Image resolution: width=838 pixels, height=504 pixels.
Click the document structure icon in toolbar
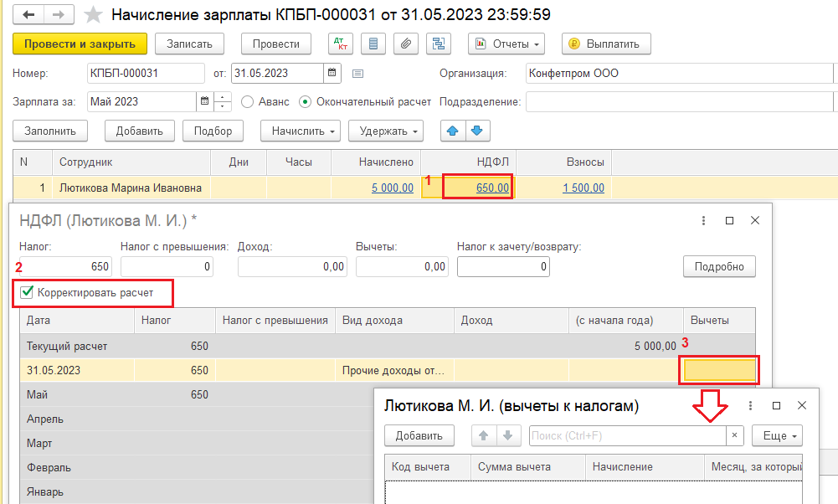pyautogui.click(x=438, y=44)
